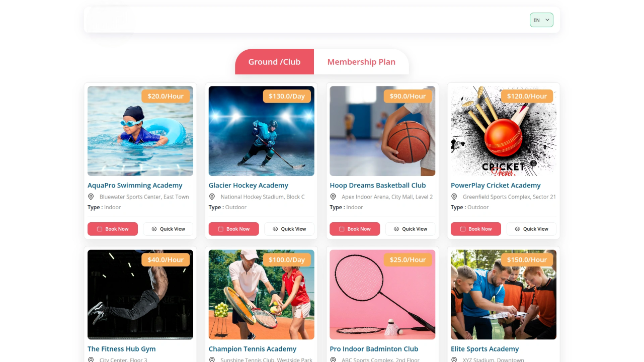
Task: Open Hoop Dreams Basketball Club title link
Action: [x=378, y=185]
